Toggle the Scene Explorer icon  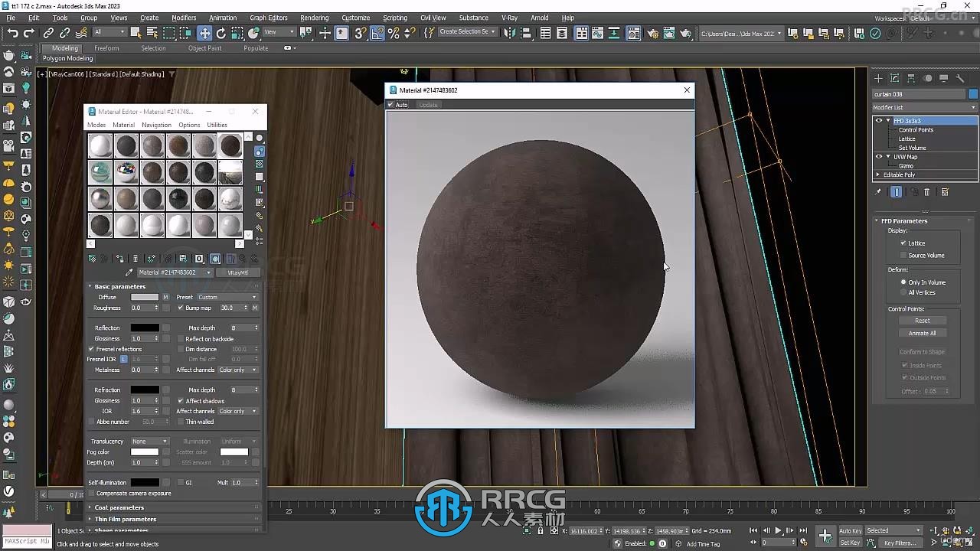tap(545, 33)
